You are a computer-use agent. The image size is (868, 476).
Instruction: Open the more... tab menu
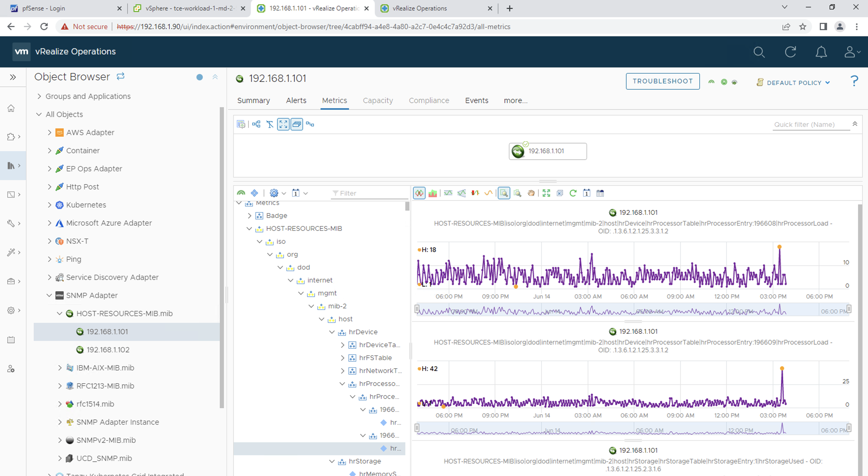[515, 100]
